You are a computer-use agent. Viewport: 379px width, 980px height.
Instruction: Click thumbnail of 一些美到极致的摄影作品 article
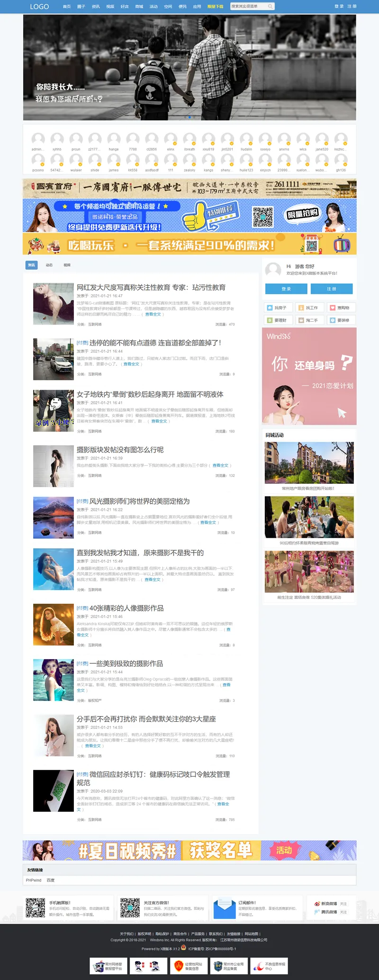(53, 680)
